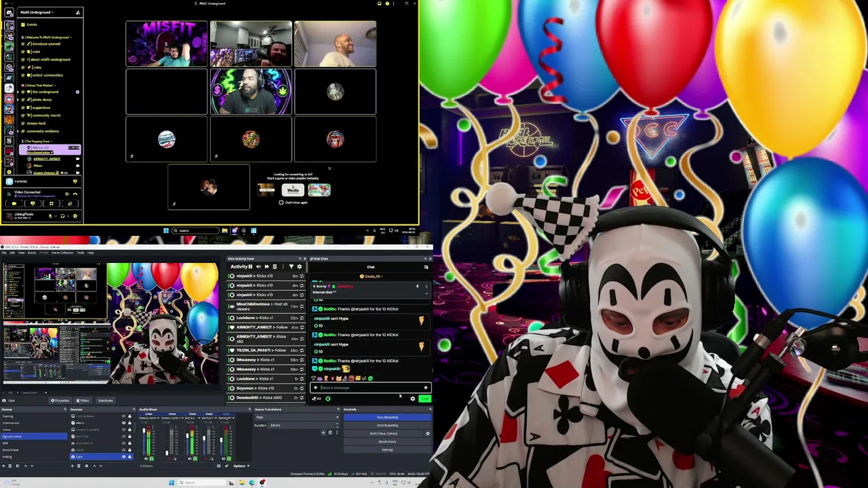Viewport: 868px width, 488px height.
Task: Open Windows Start in the lower taskbar
Action: 172,483
